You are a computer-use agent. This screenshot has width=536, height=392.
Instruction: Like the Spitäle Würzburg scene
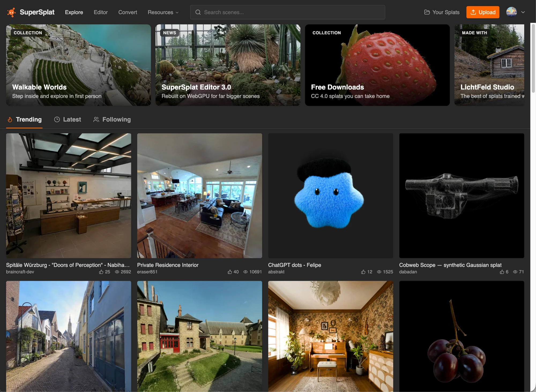[101, 272]
